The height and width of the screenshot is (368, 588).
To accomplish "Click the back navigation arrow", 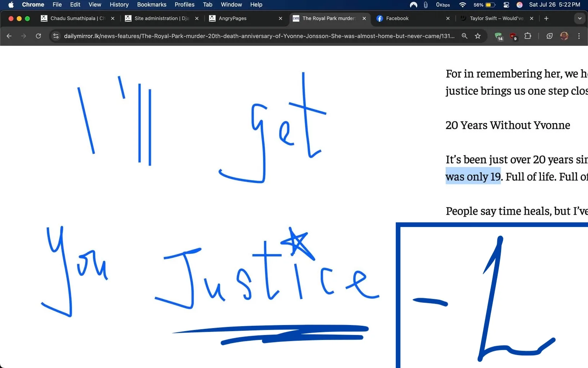I will (x=9, y=36).
